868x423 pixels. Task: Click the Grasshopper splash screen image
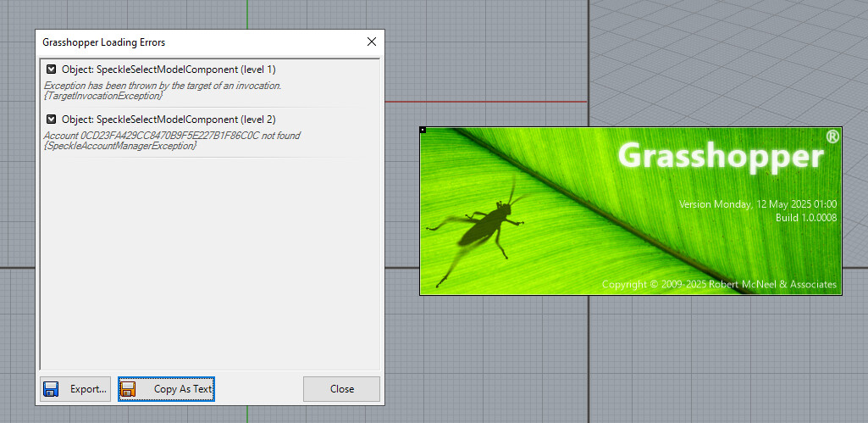(x=631, y=211)
